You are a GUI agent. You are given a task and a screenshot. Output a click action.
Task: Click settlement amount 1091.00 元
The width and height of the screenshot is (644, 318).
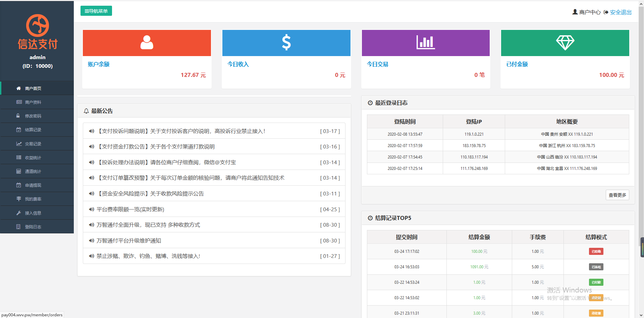pos(479,267)
